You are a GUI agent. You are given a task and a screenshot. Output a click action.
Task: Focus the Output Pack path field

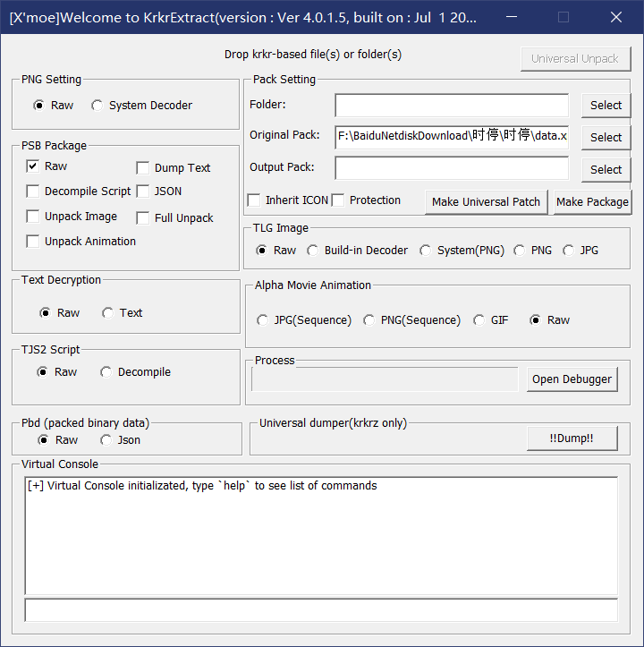(452, 168)
